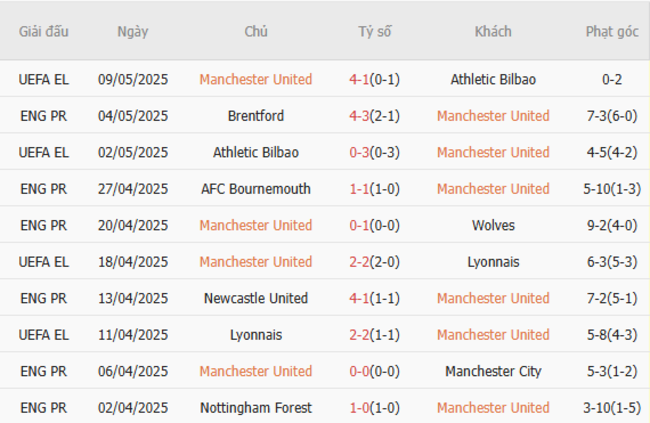Screen dimensions: 650x423
Task: Click the 7-2(5-1) corner kicks cell
Action: 612,298
